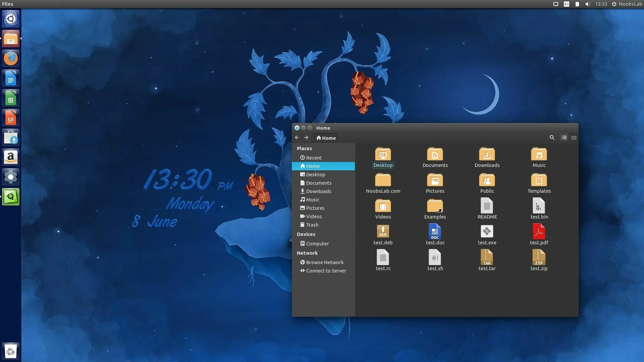The width and height of the screenshot is (644, 362).
Task: Launch Firefox from the dock
Action: 11,58
